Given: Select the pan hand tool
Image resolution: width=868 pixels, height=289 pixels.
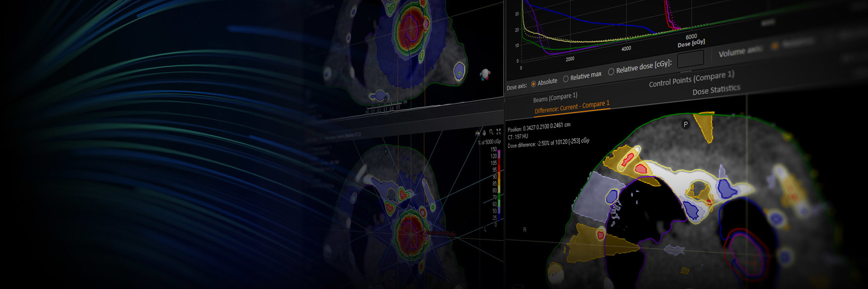Looking at the screenshot, I should pos(484,132).
